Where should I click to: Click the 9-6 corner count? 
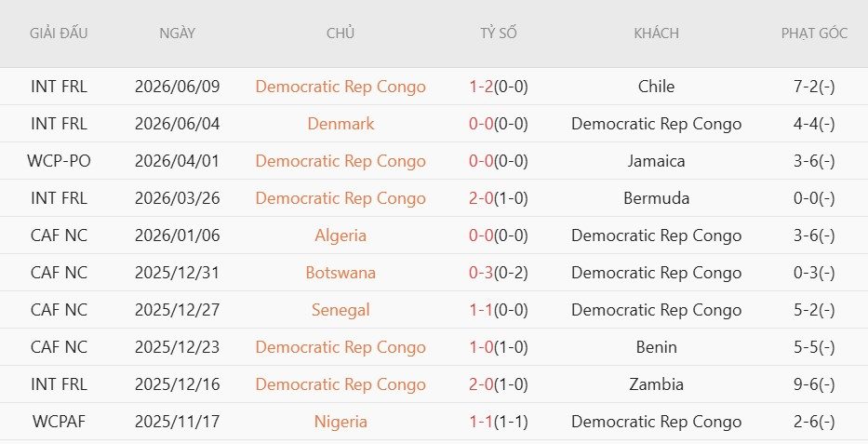[806, 383]
